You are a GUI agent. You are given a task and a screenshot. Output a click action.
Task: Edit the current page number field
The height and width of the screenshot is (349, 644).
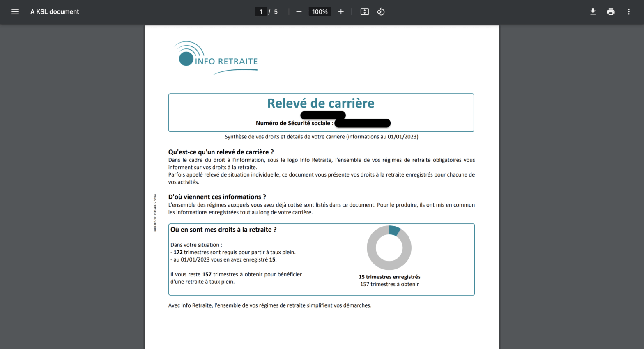(261, 12)
